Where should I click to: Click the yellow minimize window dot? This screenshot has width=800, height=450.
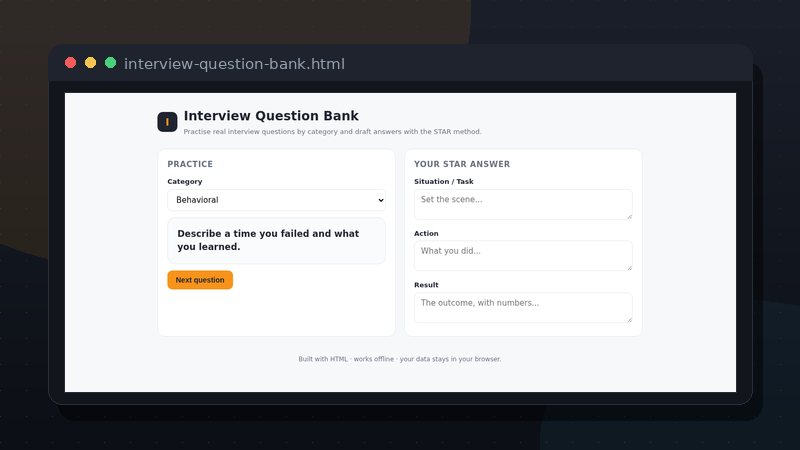pyautogui.click(x=90, y=63)
